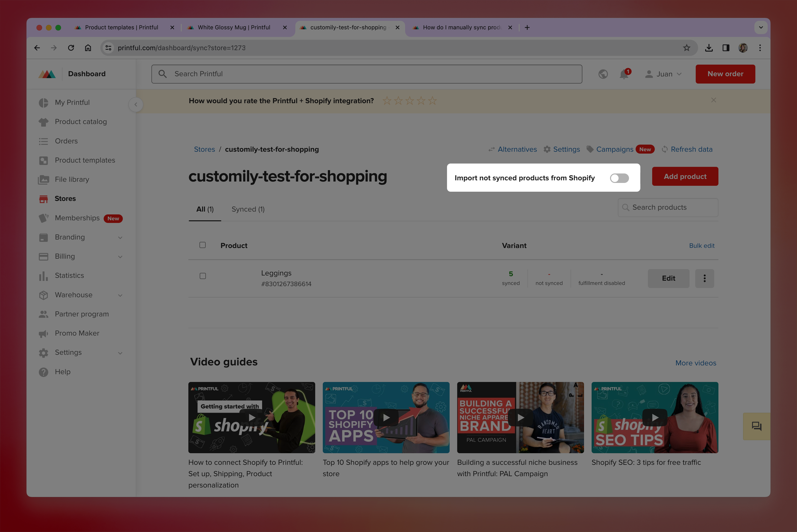797x532 pixels.
Task: Switch to the Synced (1) tab
Action: (248, 209)
